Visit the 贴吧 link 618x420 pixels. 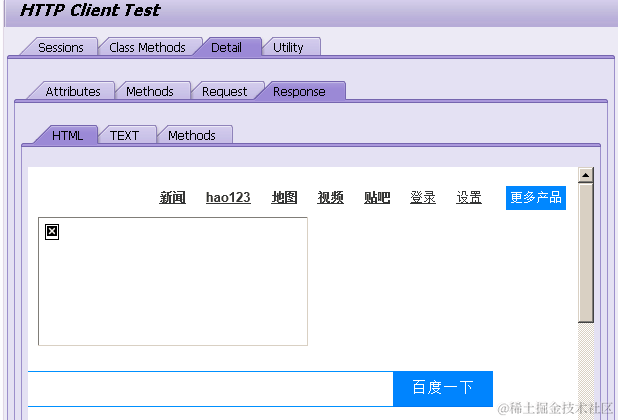click(x=377, y=197)
